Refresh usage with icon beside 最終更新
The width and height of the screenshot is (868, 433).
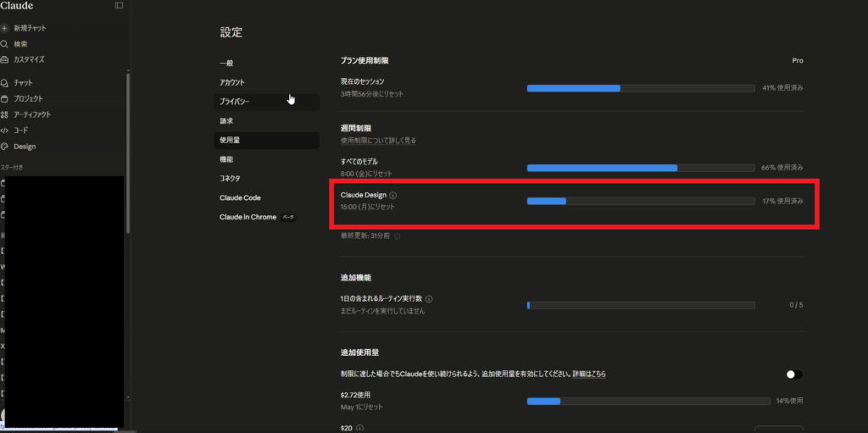(398, 236)
